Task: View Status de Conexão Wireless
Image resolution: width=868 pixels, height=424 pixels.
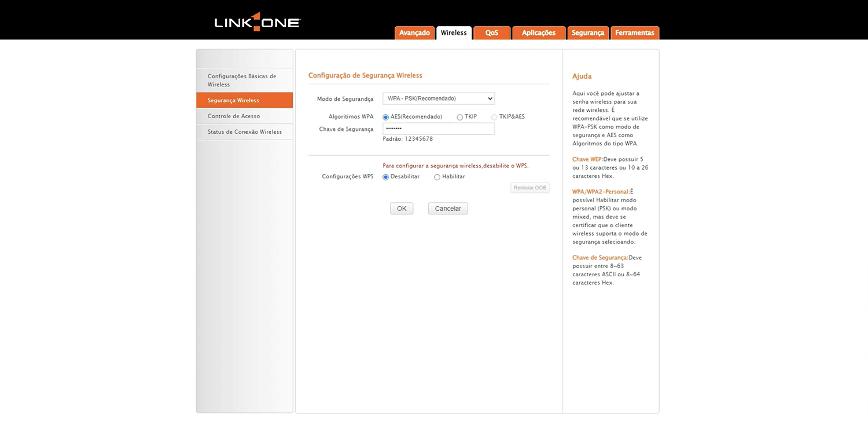Action: 244,131
